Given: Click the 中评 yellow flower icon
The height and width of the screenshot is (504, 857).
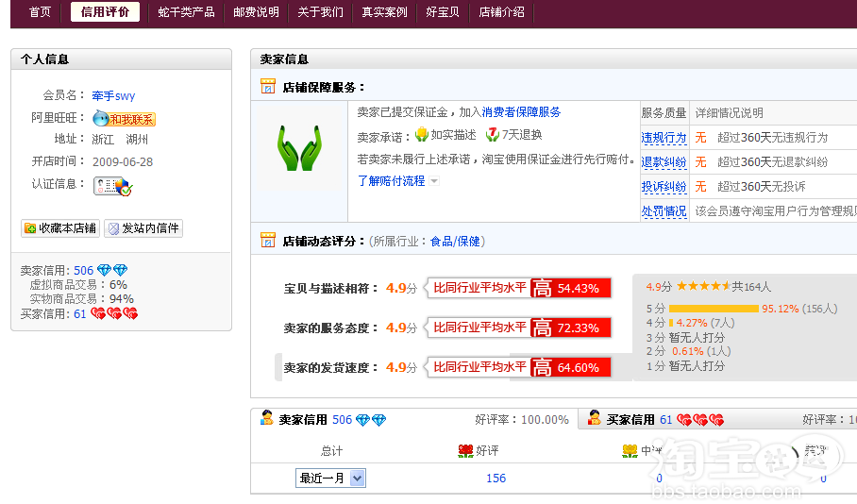Looking at the screenshot, I should click(x=630, y=451).
